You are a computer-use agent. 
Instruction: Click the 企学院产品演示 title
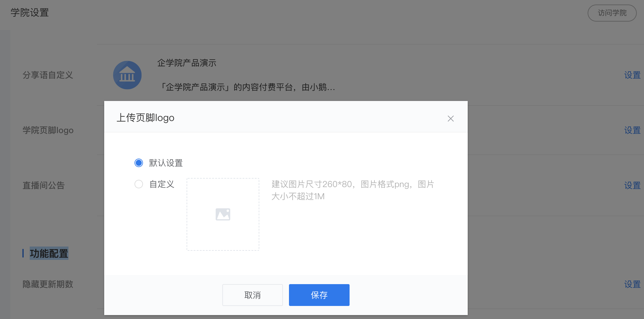[x=187, y=63]
